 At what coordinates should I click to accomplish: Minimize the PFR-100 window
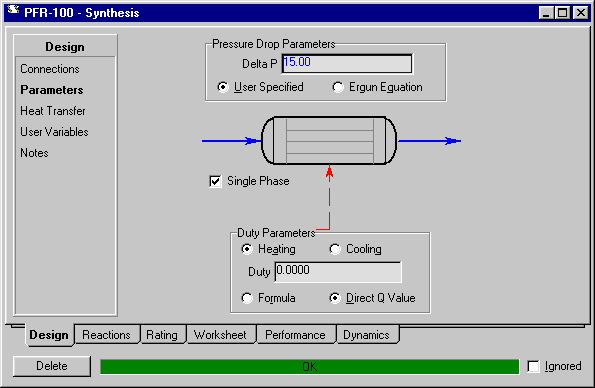pos(546,13)
